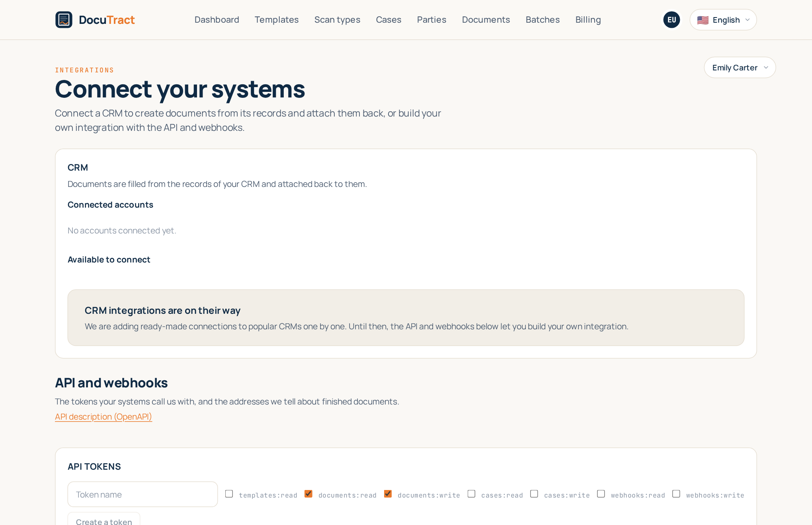812x525 pixels.
Task: Click the DocuTract brand name
Action: (107, 20)
